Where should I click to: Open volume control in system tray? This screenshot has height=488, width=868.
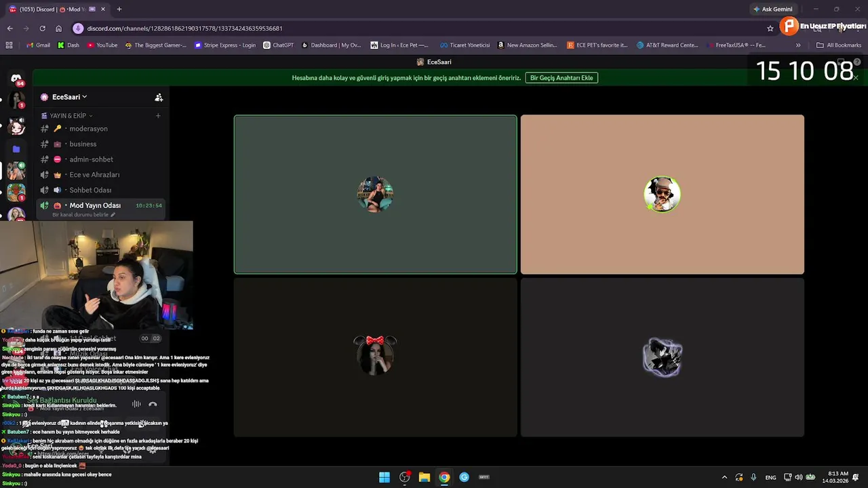798,477
